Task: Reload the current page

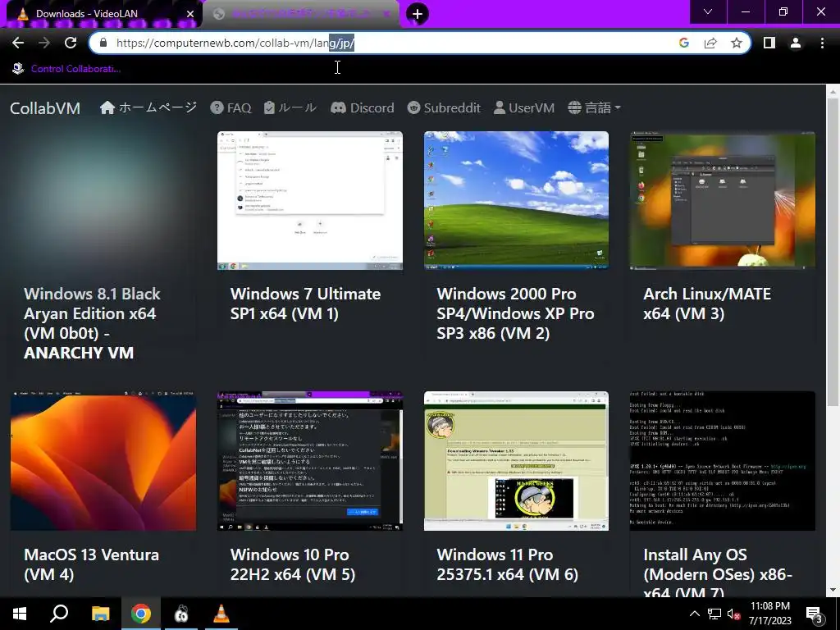Action: (71, 43)
